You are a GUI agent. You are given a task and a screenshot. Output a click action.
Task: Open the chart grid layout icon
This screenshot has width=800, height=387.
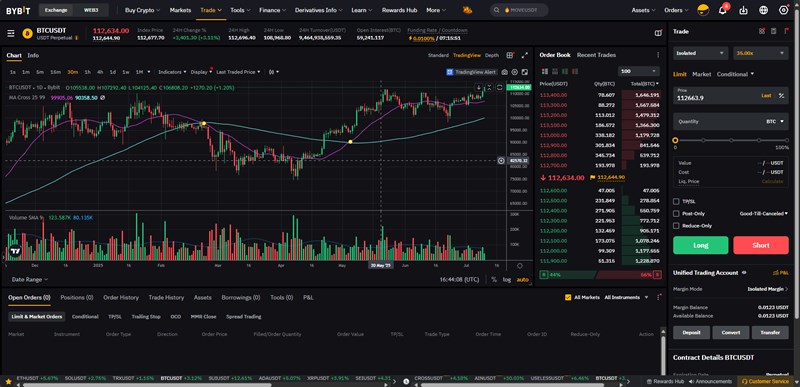(x=510, y=55)
